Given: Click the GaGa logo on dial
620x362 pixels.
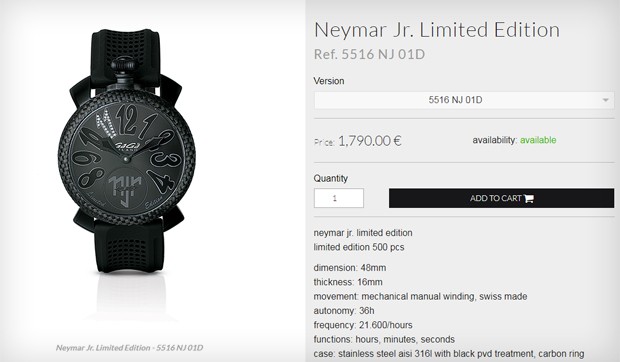Looking at the screenshot, I should pos(127,146).
